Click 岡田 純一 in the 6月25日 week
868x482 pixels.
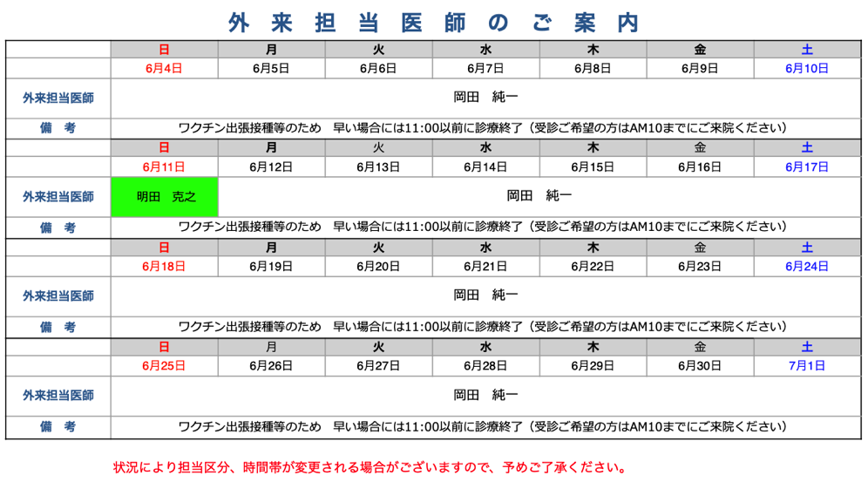(485, 395)
